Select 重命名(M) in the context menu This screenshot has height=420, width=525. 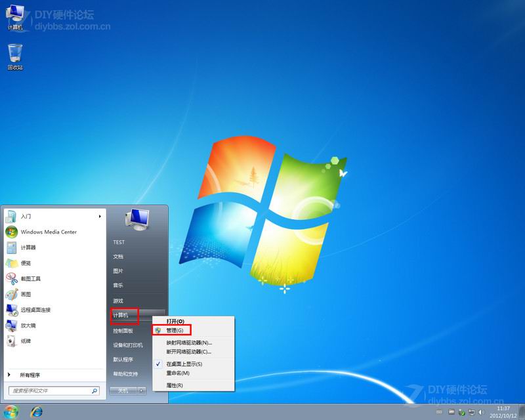(x=193, y=373)
